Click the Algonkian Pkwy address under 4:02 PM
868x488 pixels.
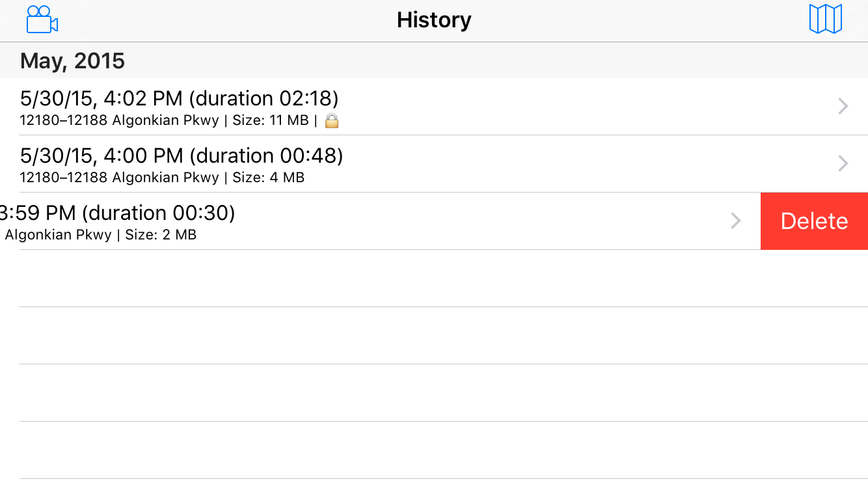[x=119, y=121]
